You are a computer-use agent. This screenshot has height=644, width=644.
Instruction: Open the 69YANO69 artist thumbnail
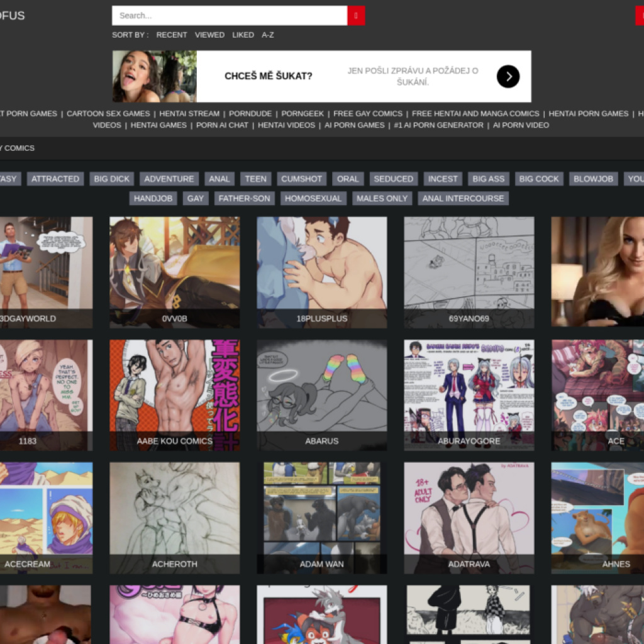point(469,272)
